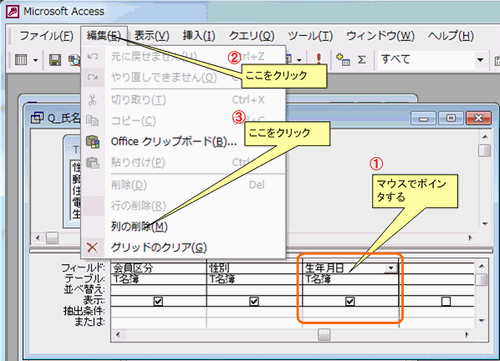Expand the すべて top values combo box
This screenshot has width=500, height=361.
point(480,60)
